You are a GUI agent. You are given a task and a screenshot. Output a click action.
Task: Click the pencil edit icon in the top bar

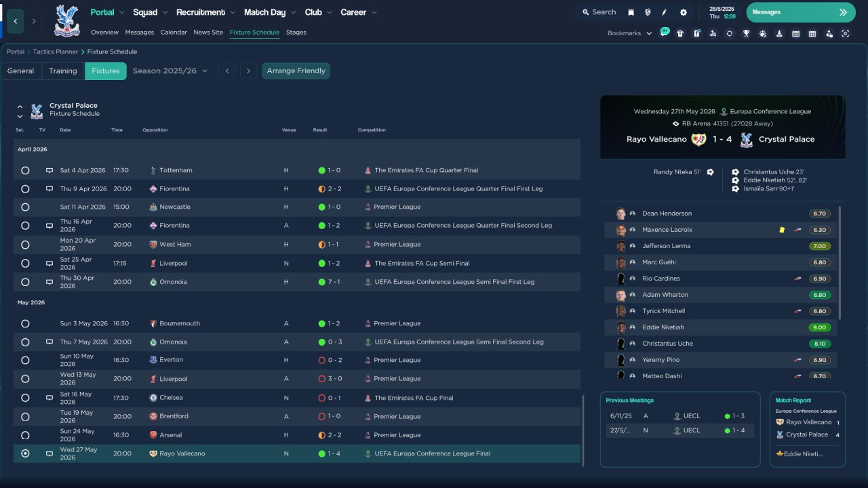pyautogui.click(x=665, y=12)
